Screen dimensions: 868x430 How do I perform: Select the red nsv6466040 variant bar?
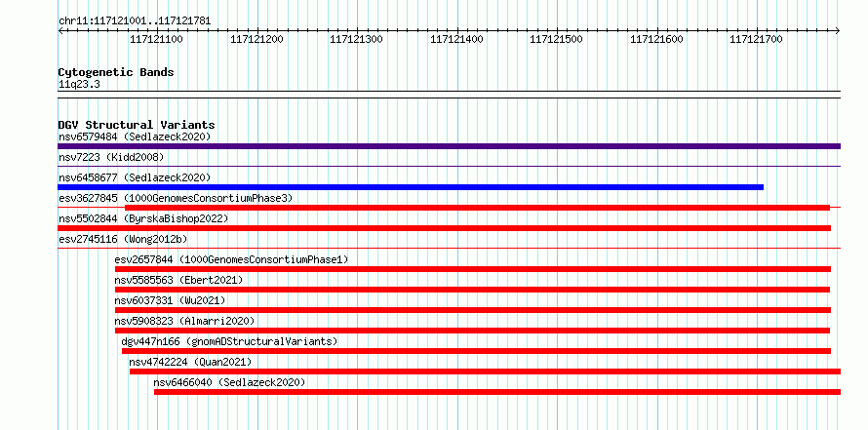click(497, 392)
